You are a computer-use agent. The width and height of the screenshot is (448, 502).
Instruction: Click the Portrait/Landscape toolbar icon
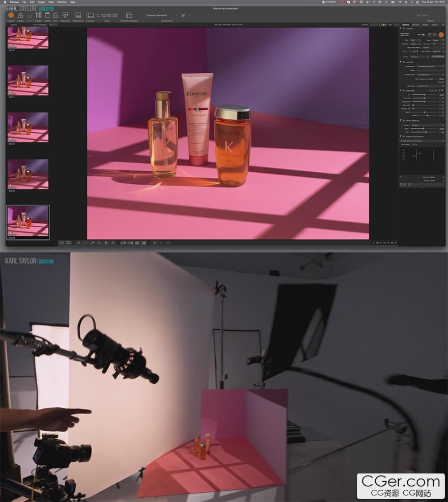coord(129,15)
